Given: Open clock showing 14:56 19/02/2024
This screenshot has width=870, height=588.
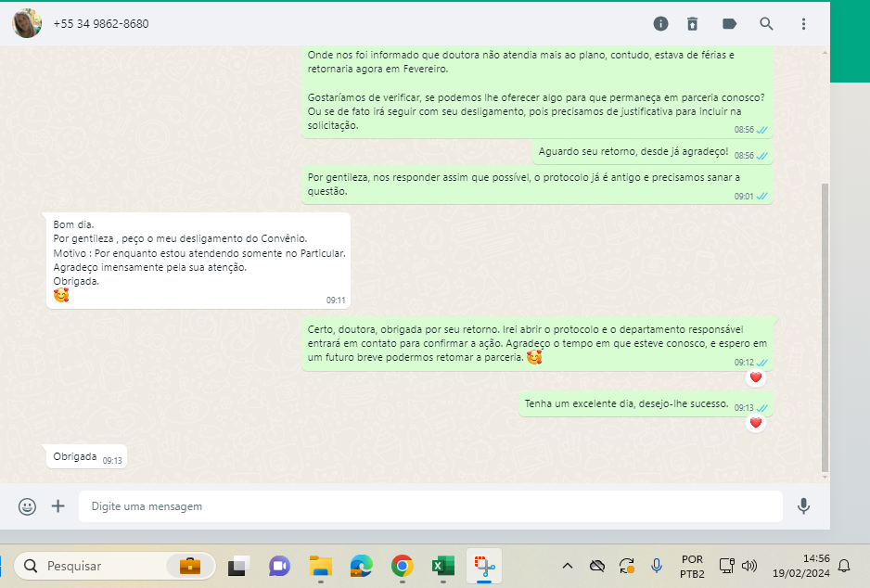Looking at the screenshot, I should 801,566.
